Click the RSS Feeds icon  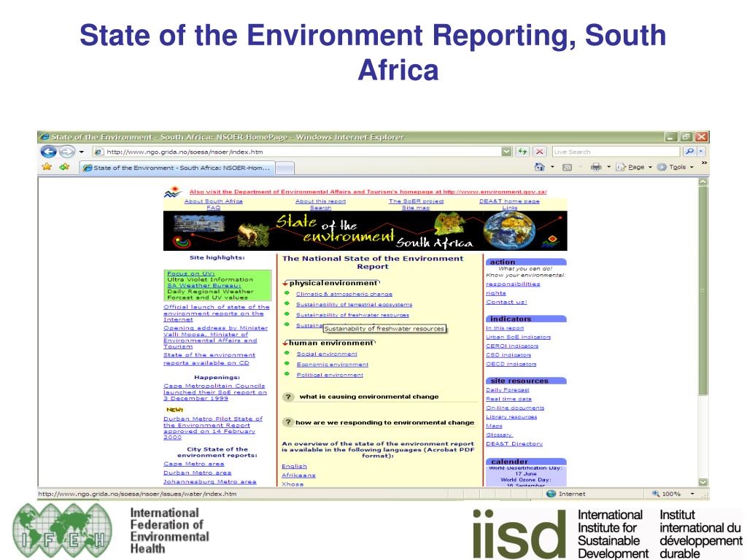click(567, 167)
